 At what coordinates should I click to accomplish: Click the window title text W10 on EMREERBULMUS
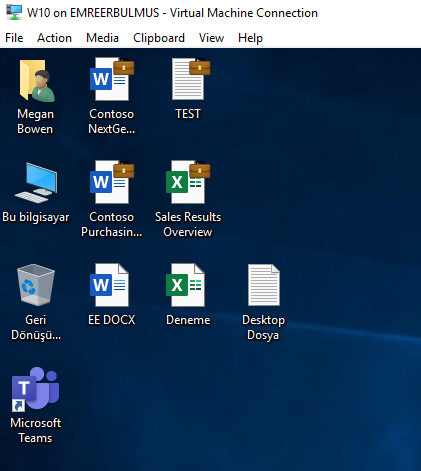[93, 13]
